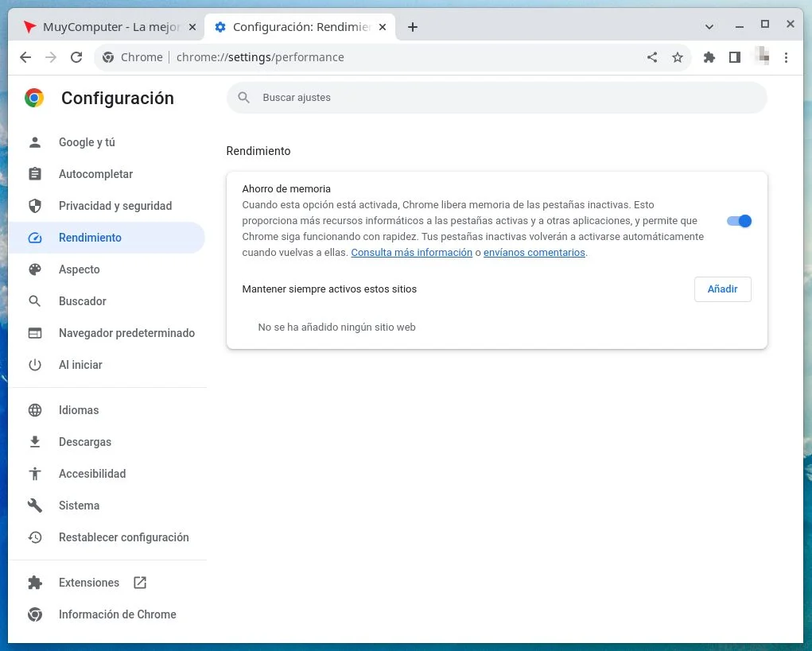Open Sistema settings
Viewport: 812px width, 651px height.
tap(107, 506)
